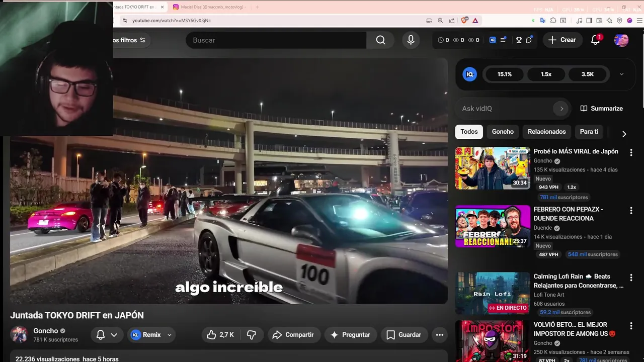Open the vidIQ chat bubble icon
Screen dimensions: 644x362
[x=529, y=40]
